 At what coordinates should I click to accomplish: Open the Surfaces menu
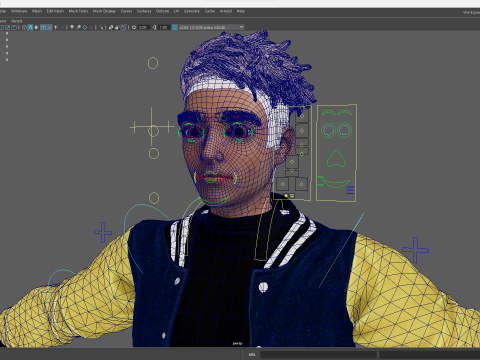(144, 11)
